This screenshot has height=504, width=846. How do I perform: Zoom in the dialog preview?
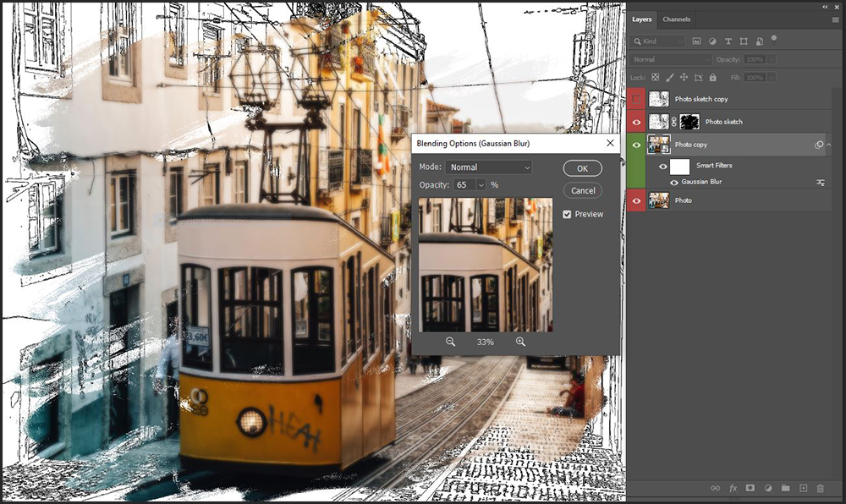point(520,342)
